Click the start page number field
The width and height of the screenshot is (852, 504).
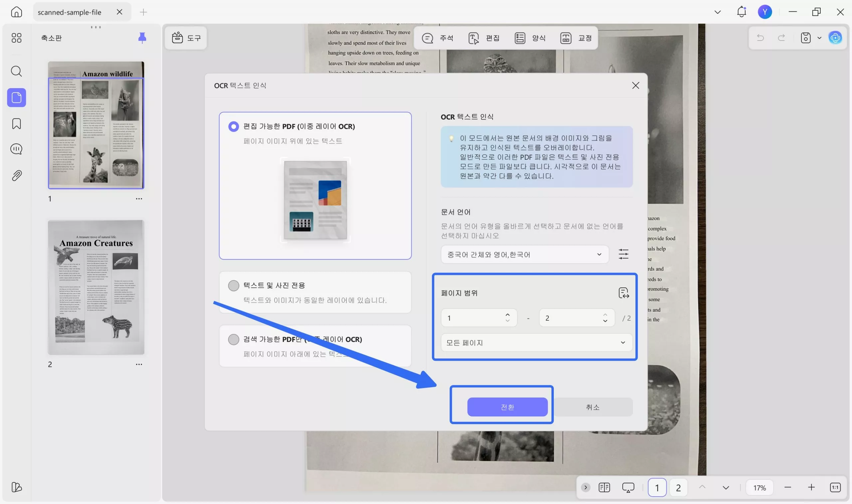tap(478, 318)
